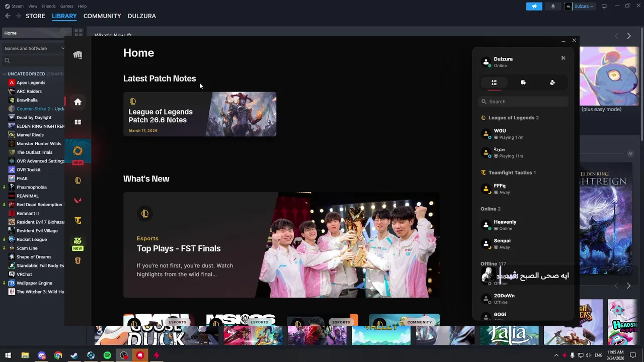The height and width of the screenshot is (362, 644).
Task: Select ARC Raiders in Steam library
Action: pyautogui.click(x=29, y=92)
